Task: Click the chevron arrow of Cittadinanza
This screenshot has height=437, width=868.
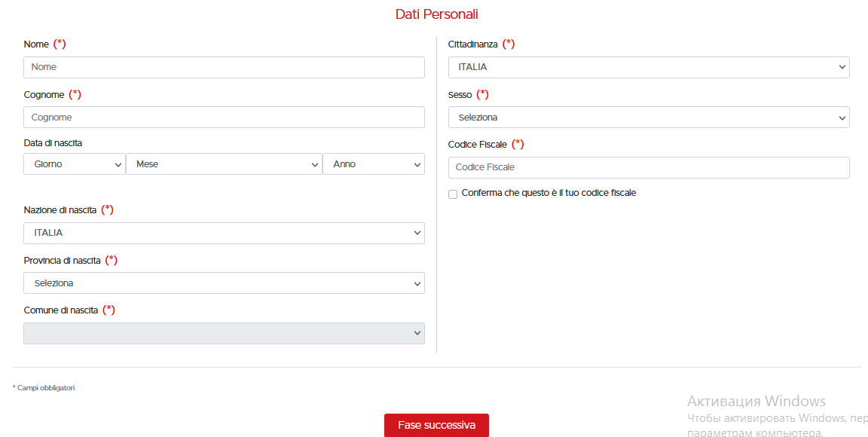Action: coord(842,67)
